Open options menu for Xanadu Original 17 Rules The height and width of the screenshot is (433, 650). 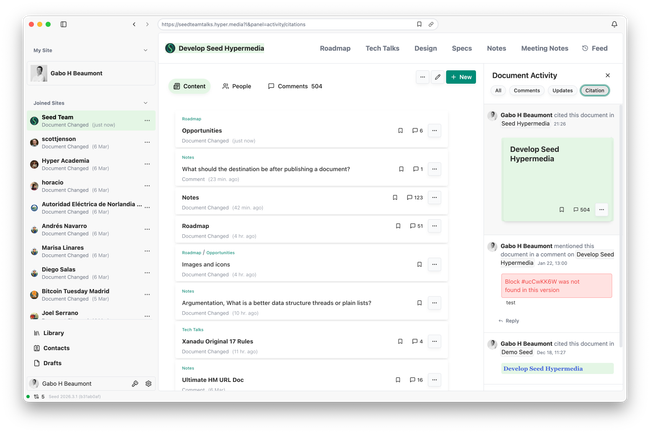tap(435, 341)
